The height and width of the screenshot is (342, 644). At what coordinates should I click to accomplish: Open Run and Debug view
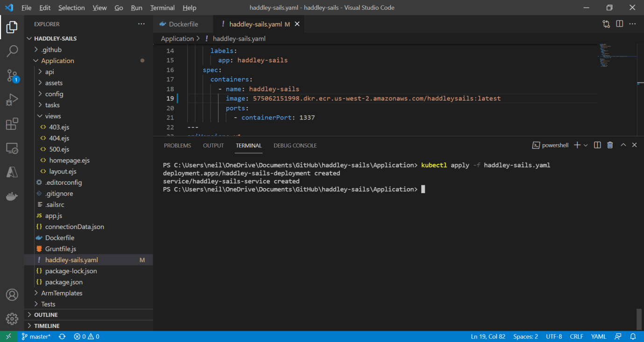coord(12,100)
